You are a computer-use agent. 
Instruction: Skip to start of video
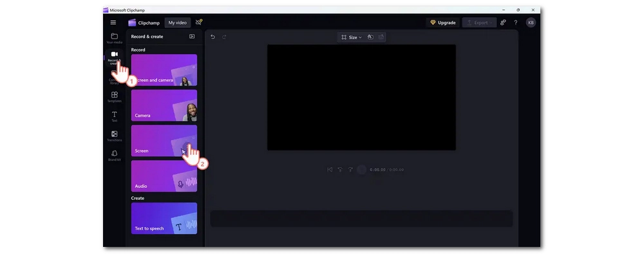pos(330,170)
